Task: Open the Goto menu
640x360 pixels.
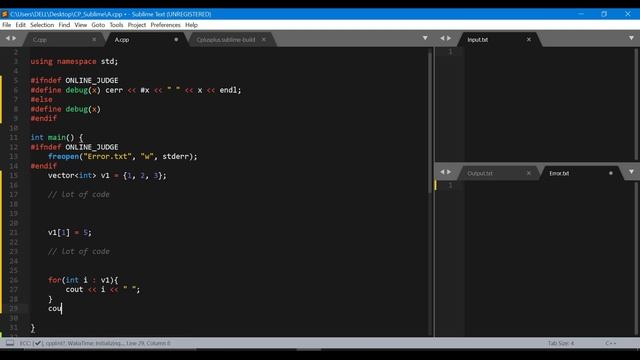Action: pos(98,25)
